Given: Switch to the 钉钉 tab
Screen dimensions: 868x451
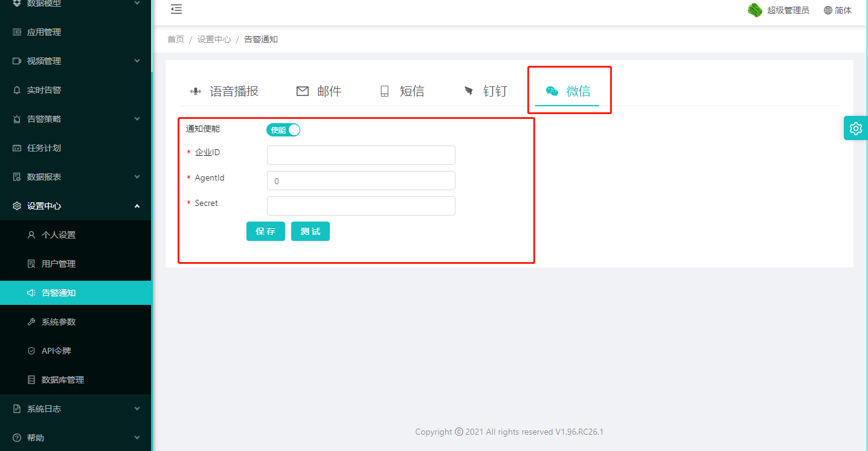Looking at the screenshot, I should (485, 91).
